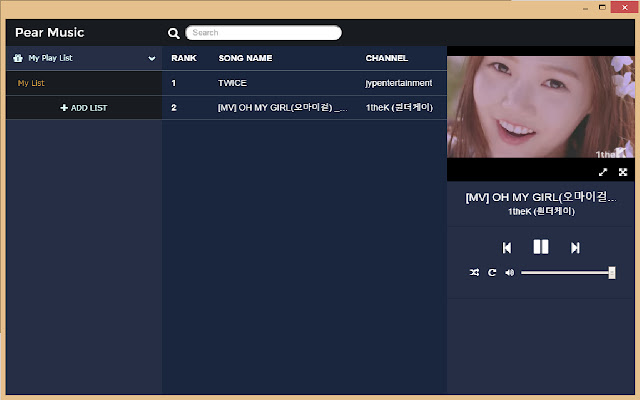Click rank number 1 cell
The image size is (640, 400).
point(173,83)
